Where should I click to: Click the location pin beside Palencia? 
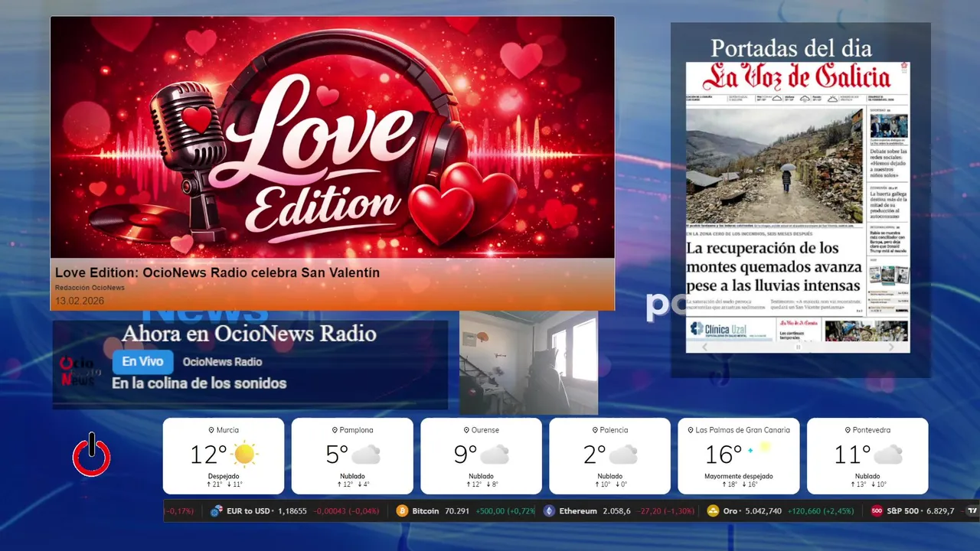click(x=594, y=430)
